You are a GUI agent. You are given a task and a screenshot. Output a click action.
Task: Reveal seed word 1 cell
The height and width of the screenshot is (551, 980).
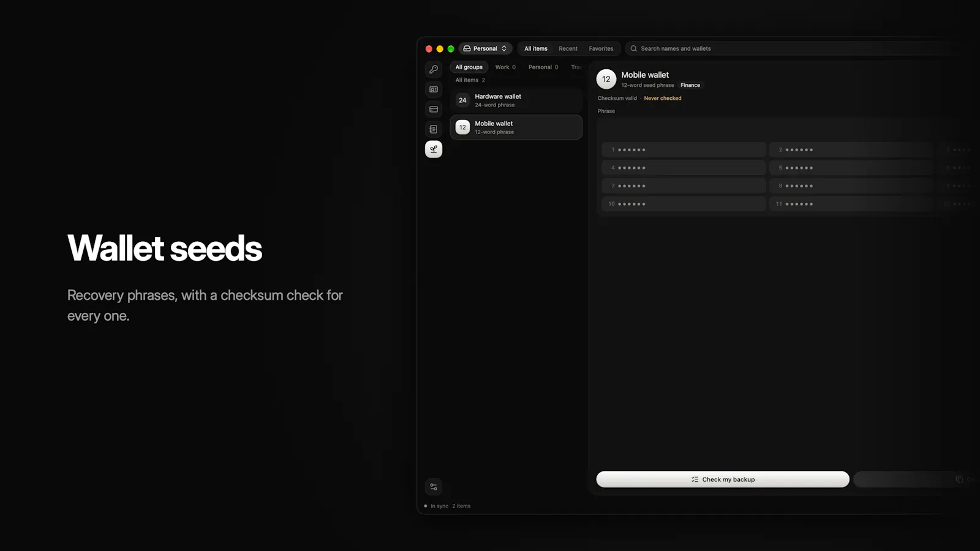684,150
